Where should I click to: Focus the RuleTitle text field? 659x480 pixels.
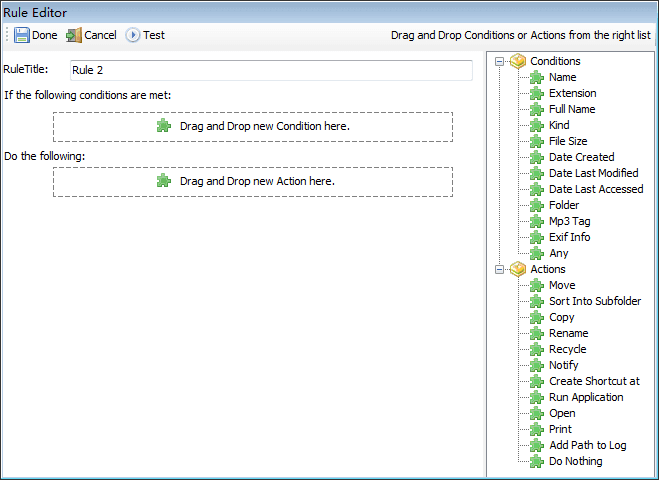pyautogui.click(x=270, y=70)
